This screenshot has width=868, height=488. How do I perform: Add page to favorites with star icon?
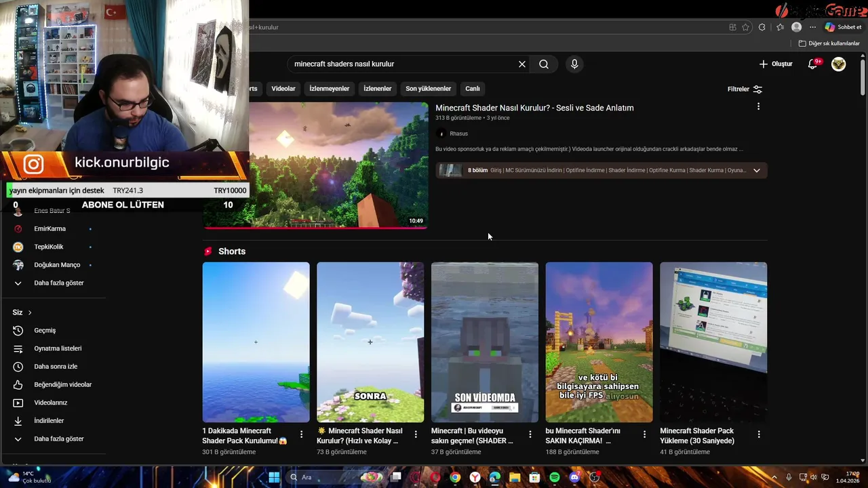746,27
